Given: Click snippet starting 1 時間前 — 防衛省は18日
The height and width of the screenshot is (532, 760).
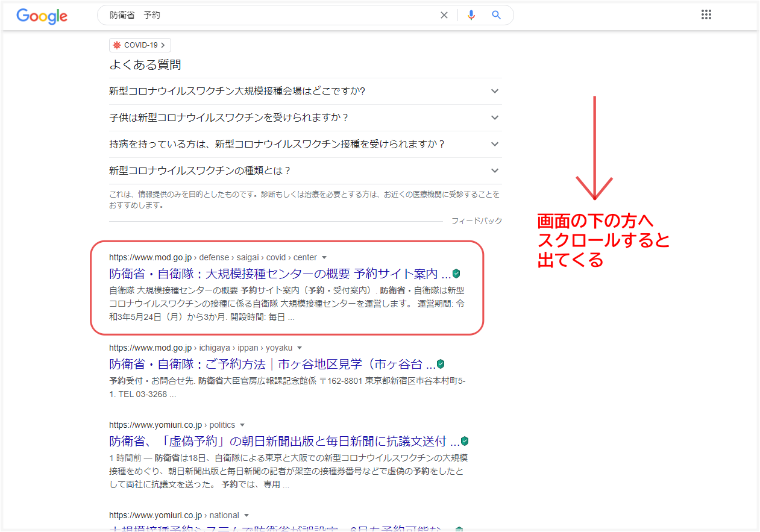Looking at the screenshot, I should click(289, 471).
